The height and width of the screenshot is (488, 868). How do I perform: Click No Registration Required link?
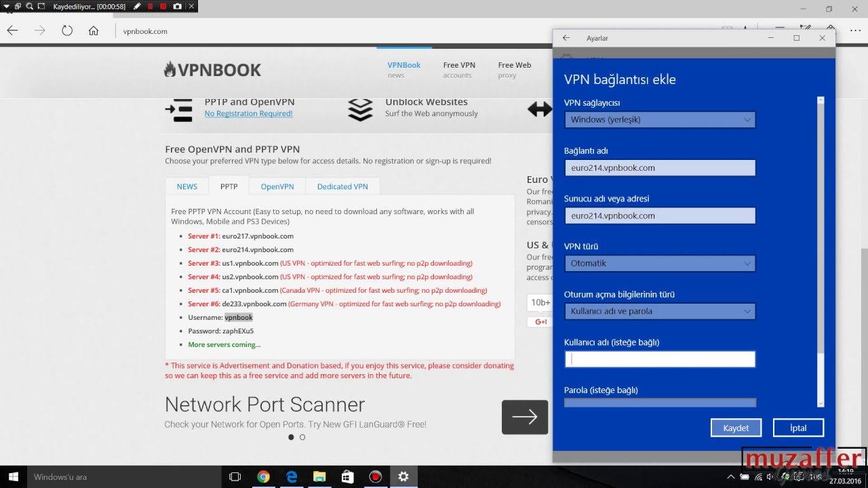coord(248,114)
